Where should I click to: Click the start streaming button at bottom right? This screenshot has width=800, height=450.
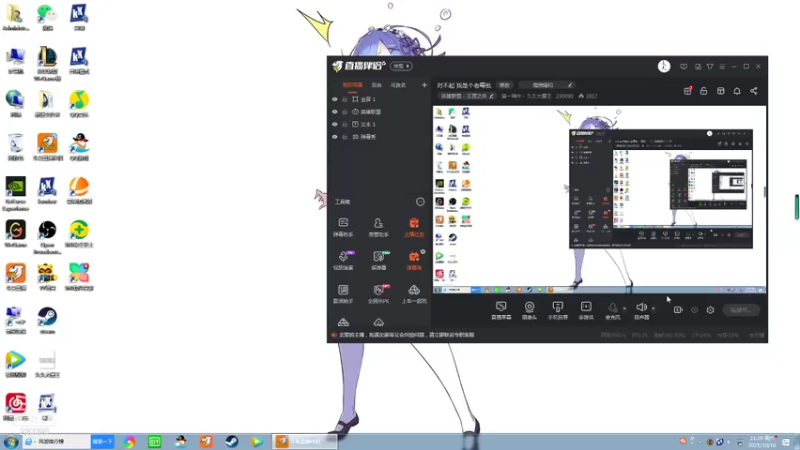point(741,310)
